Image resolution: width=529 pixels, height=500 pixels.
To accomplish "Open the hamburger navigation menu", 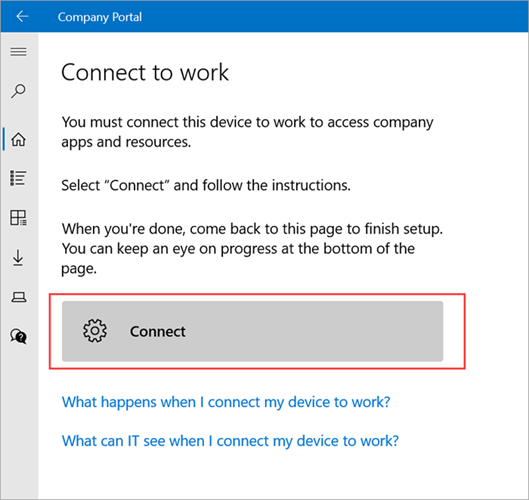I will point(19,52).
